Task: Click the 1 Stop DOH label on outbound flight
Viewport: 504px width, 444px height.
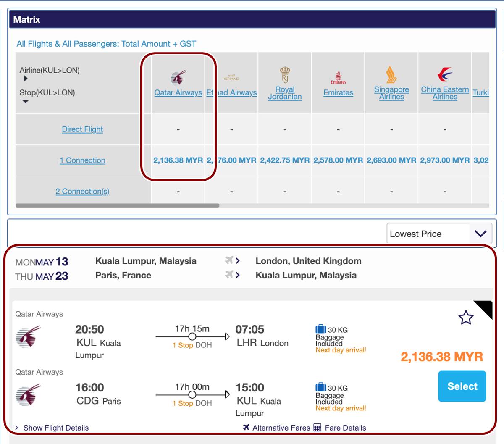Action: tap(192, 345)
